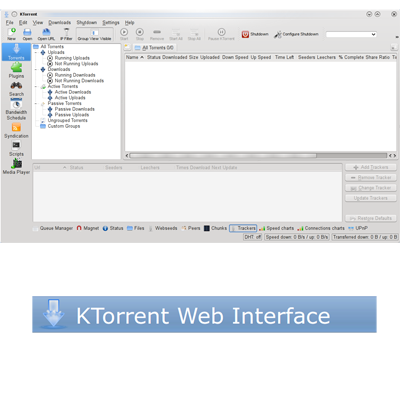The height and width of the screenshot is (400, 400).
Task: Select Not Running Downloads group
Action: [x=76, y=81]
